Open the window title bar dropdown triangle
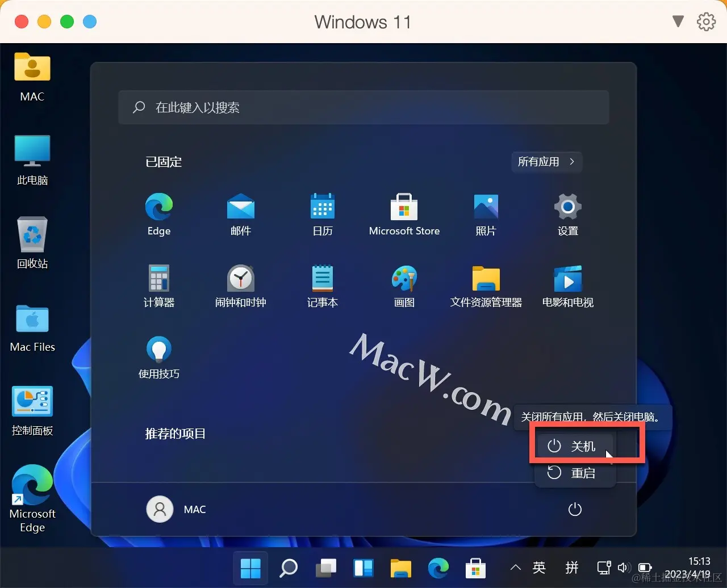This screenshot has height=588, width=727. [678, 22]
